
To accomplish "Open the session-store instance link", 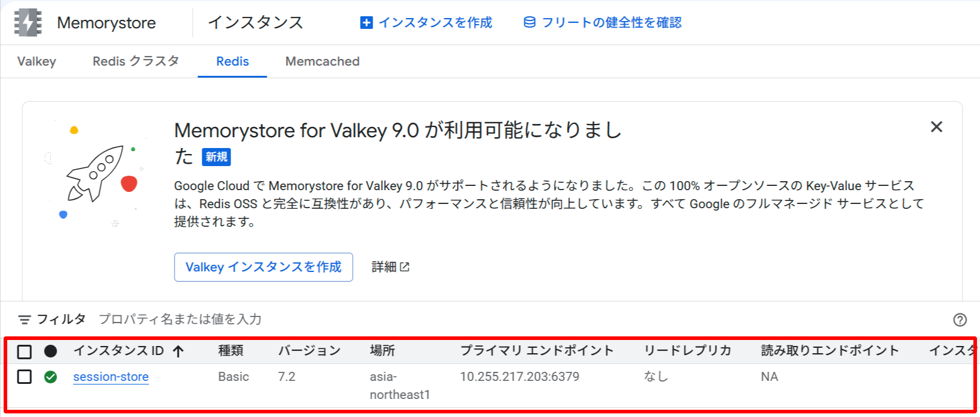I will [111, 377].
